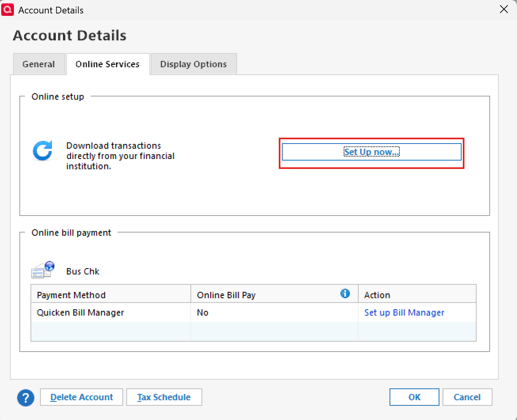Select the Quicken Bill Manager row
This screenshot has height=420, width=517.
80,312
